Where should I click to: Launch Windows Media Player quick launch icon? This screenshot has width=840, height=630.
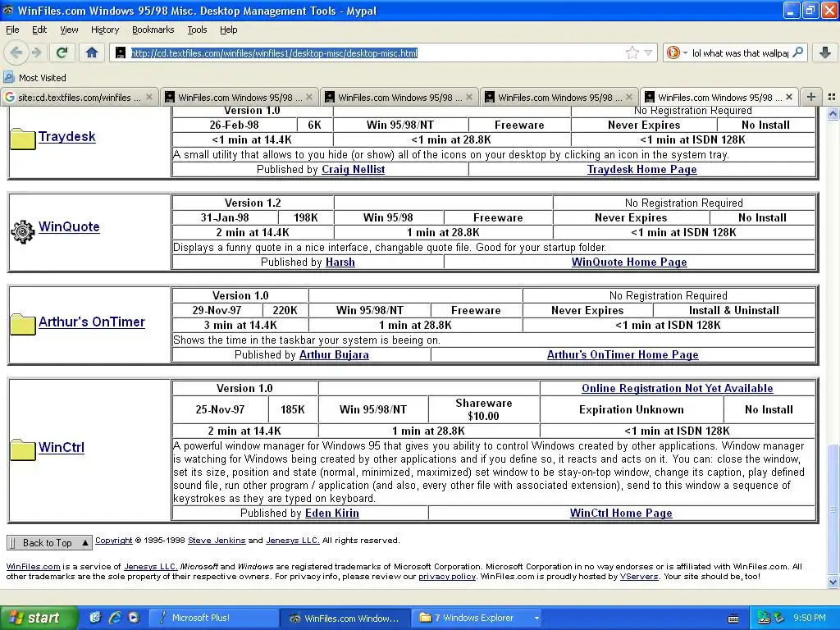point(134,617)
